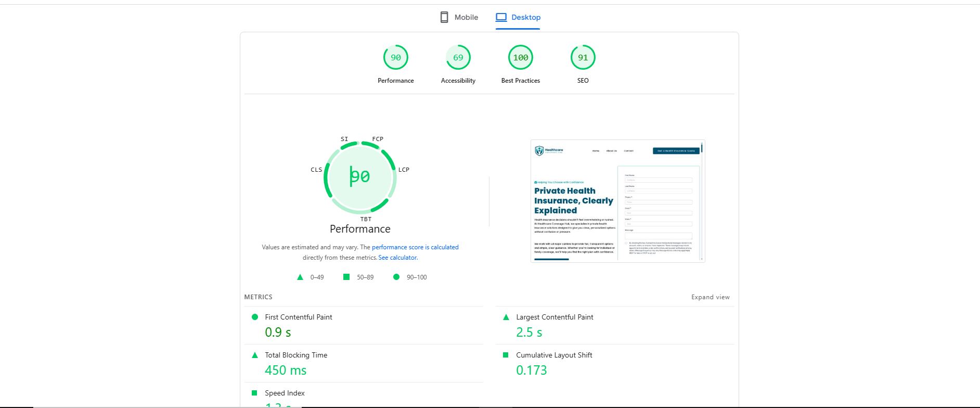
Task: Switch to the Mobile tab
Action: [x=459, y=17]
